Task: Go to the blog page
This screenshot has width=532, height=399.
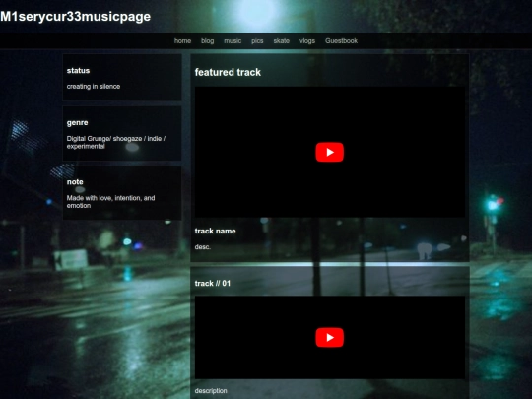Action: (x=207, y=41)
